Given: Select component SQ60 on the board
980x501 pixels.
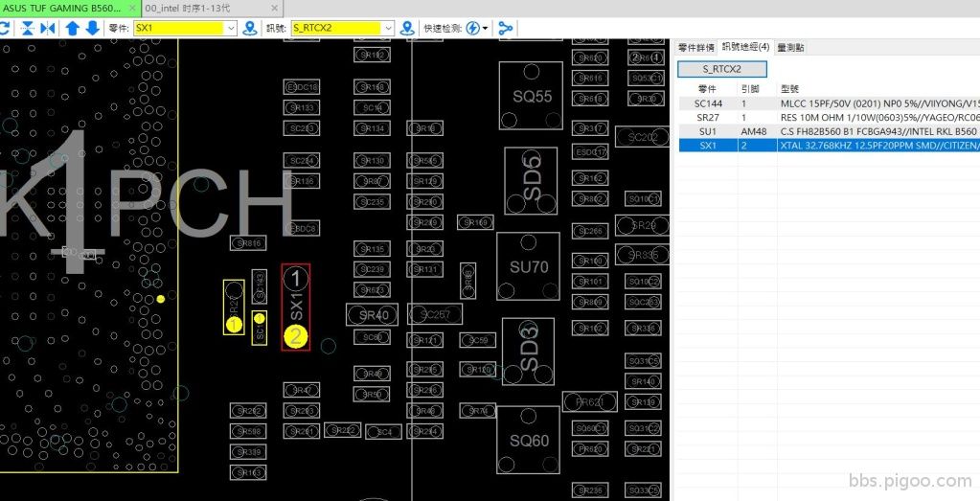Looking at the screenshot, I should [529, 440].
